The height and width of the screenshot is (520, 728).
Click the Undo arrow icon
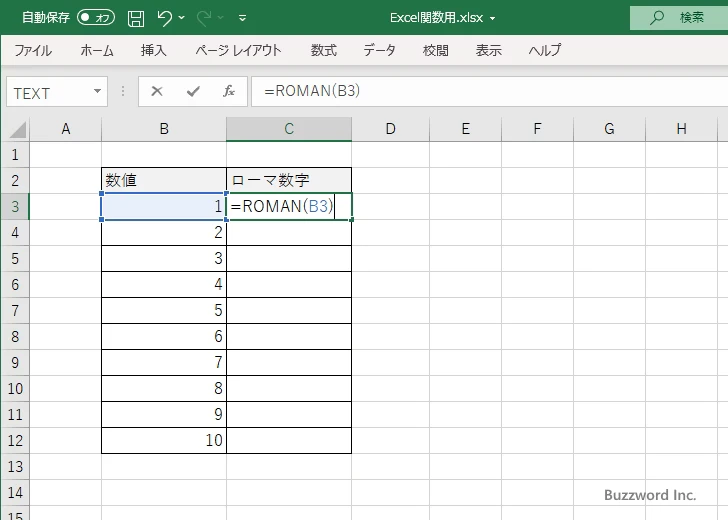click(x=164, y=18)
